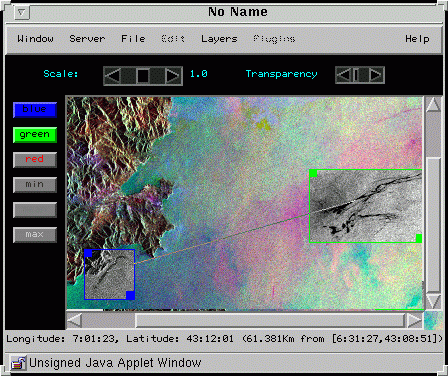The width and height of the screenshot is (448, 376).
Task: Select the green layer button
Action: click(35, 135)
